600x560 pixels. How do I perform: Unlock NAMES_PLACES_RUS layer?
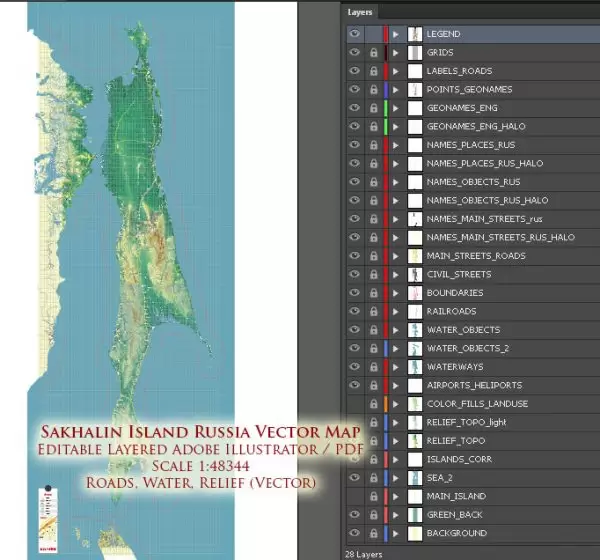click(x=373, y=145)
